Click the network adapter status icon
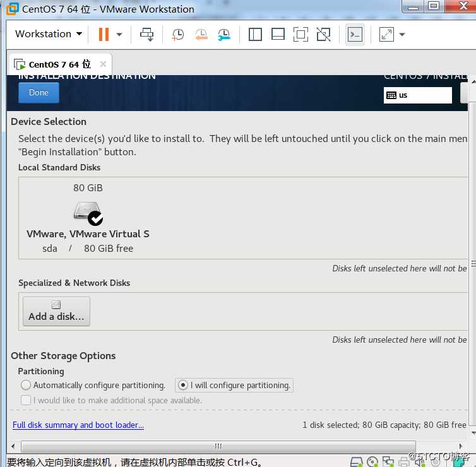476x467 pixels. (x=388, y=462)
